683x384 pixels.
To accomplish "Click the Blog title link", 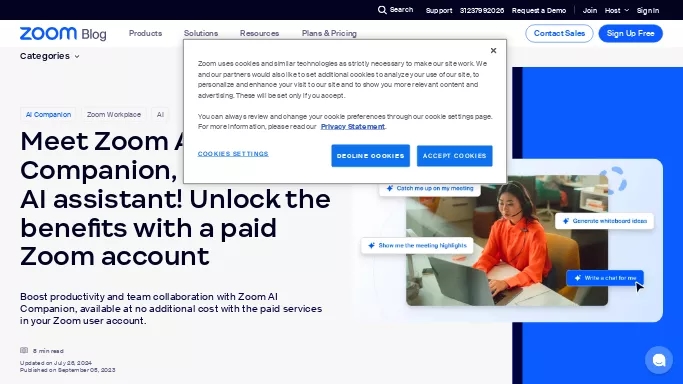I will coord(94,34).
